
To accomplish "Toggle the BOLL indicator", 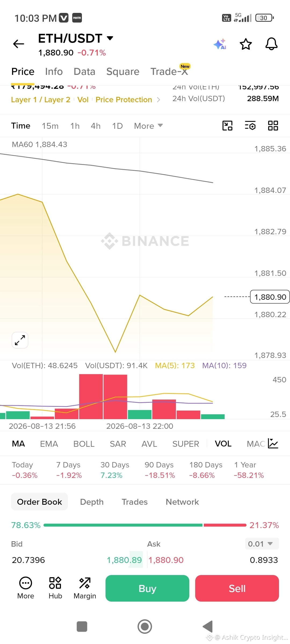I will [84, 444].
